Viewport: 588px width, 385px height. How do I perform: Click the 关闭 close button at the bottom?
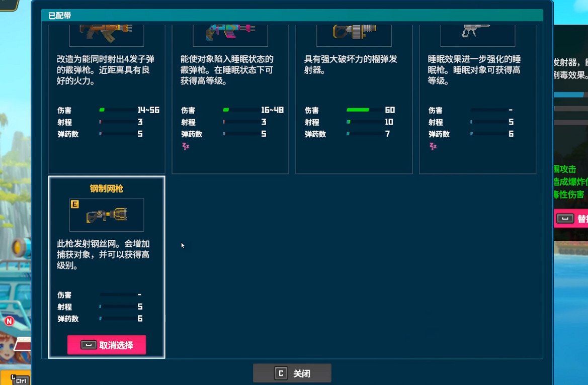[x=292, y=372]
